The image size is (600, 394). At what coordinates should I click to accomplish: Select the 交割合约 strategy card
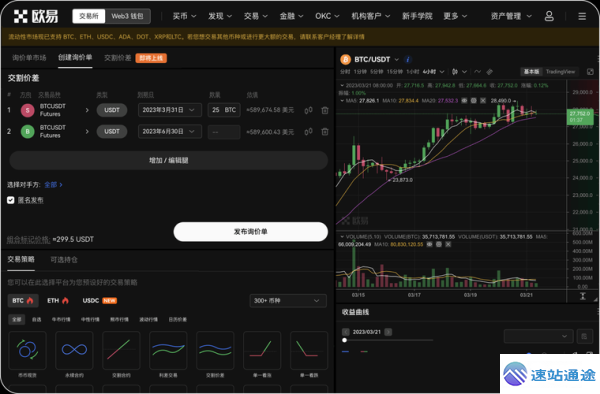tap(121, 350)
